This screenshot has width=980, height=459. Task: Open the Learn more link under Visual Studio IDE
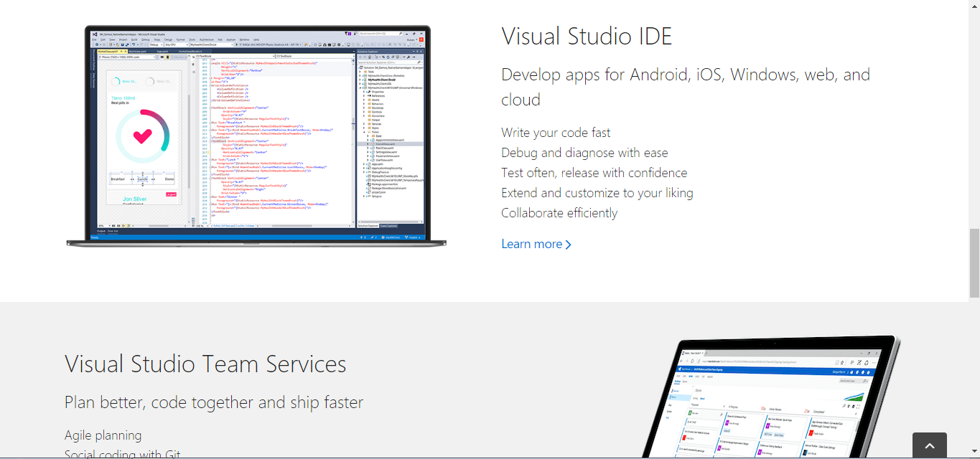(x=536, y=244)
